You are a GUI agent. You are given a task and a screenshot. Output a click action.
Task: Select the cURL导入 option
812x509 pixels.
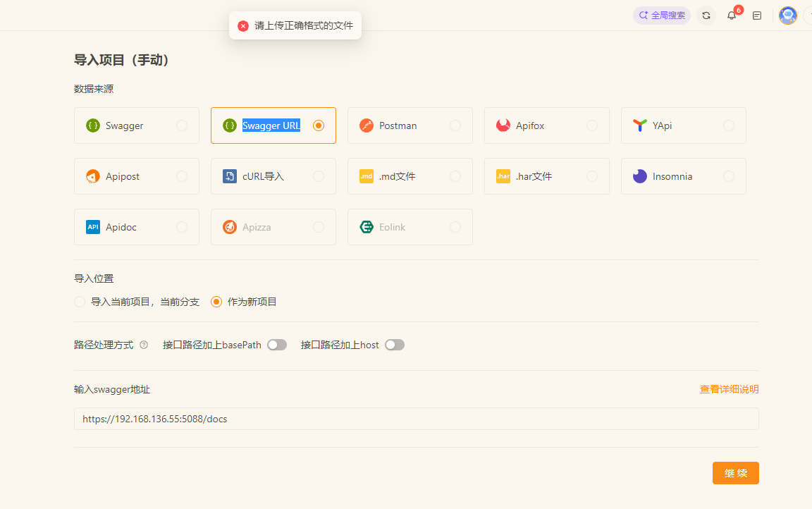273,176
